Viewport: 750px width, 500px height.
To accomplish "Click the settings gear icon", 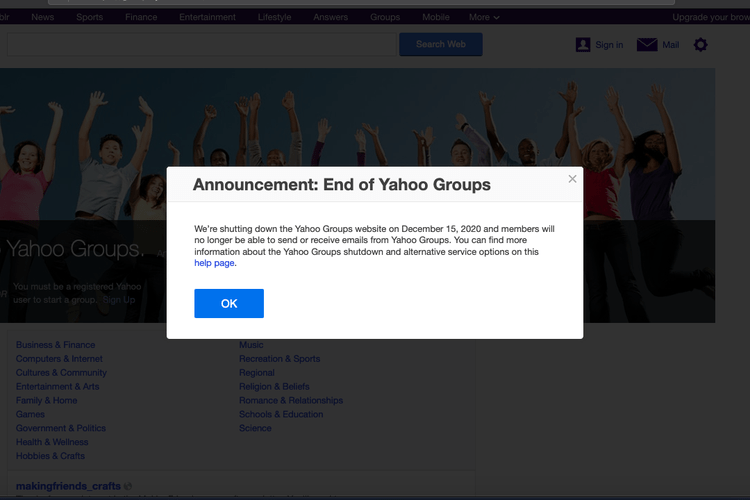I will [x=700, y=45].
